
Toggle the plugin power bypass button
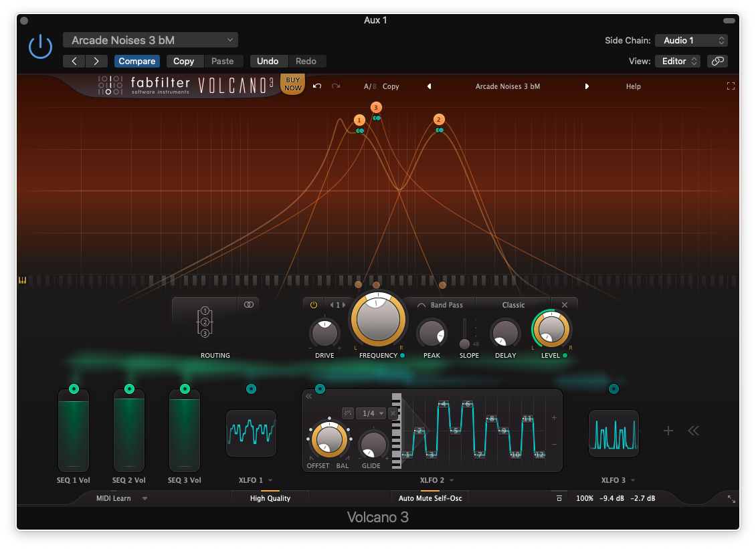point(40,47)
